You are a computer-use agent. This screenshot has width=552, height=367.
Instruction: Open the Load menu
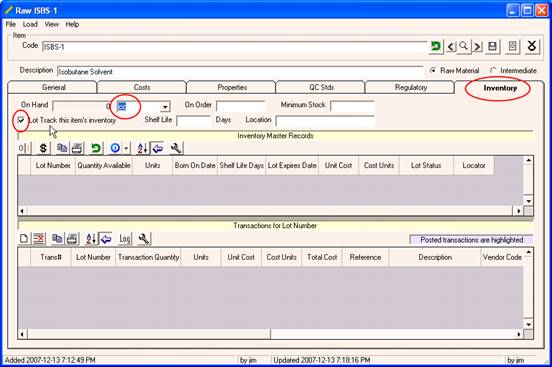pyautogui.click(x=30, y=24)
